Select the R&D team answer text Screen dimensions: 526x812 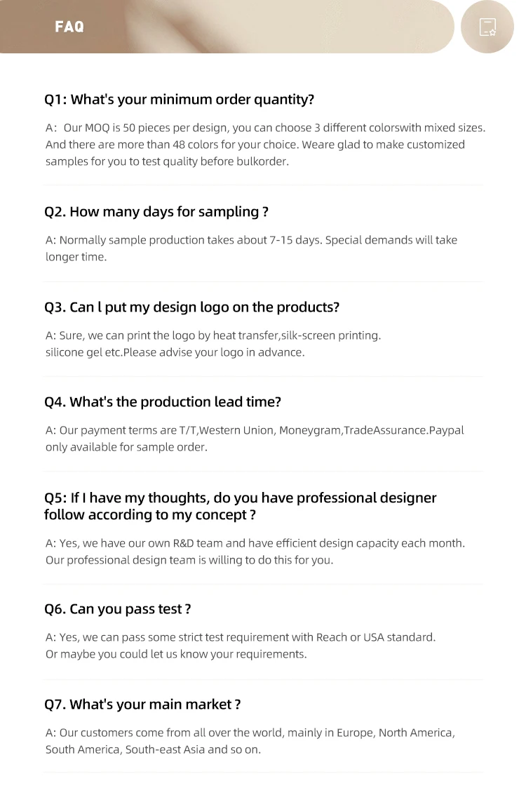click(x=255, y=543)
